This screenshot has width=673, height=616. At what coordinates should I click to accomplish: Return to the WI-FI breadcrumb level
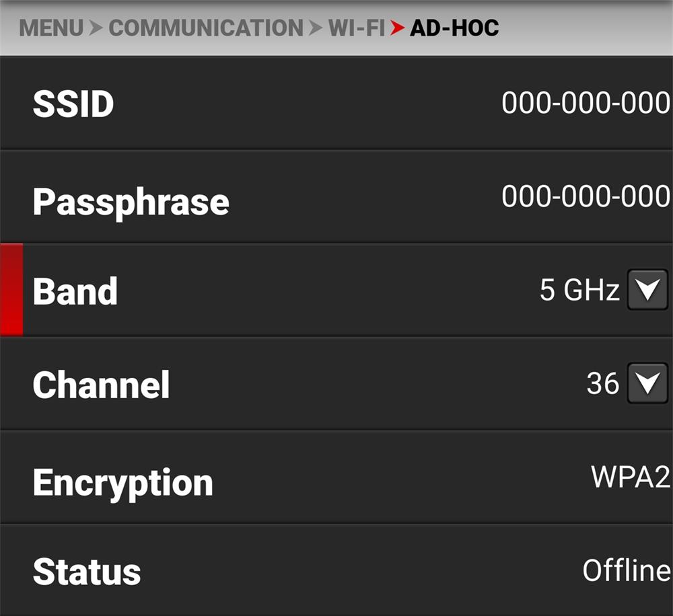357,28
